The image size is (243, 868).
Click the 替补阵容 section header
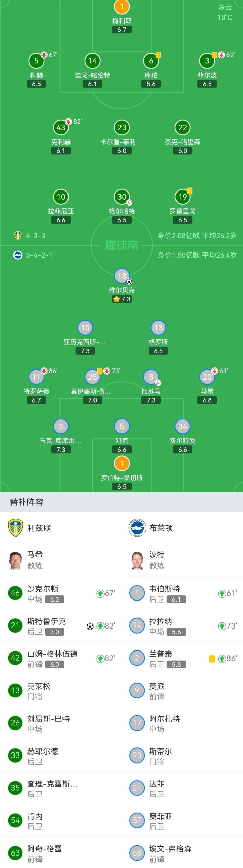pyautogui.click(x=27, y=502)
